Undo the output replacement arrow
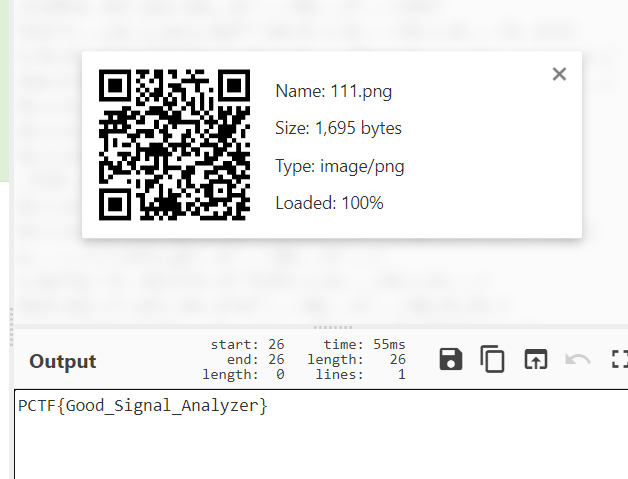 [x=578, y=359]
